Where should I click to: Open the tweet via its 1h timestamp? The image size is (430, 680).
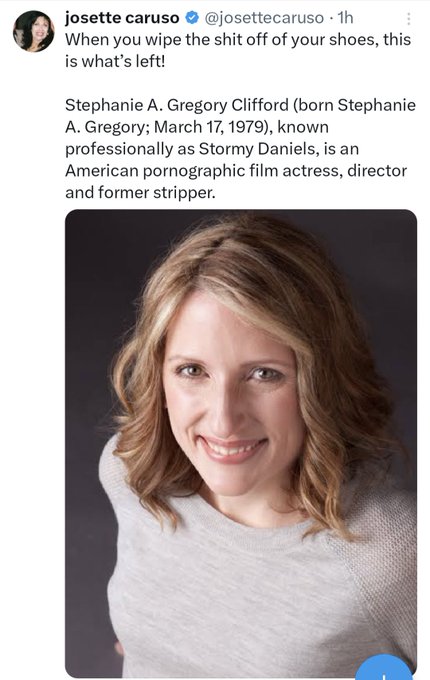(345, 18)
